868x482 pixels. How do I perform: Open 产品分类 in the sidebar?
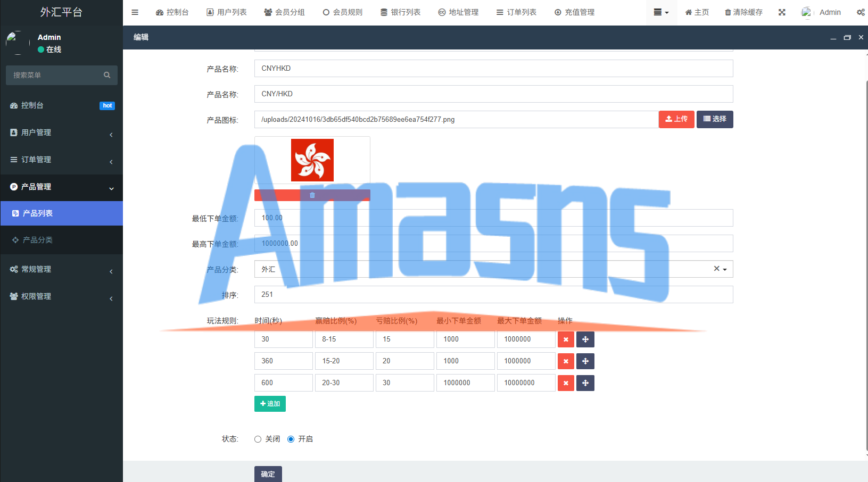pyautogui.click(x=62, y=240)
